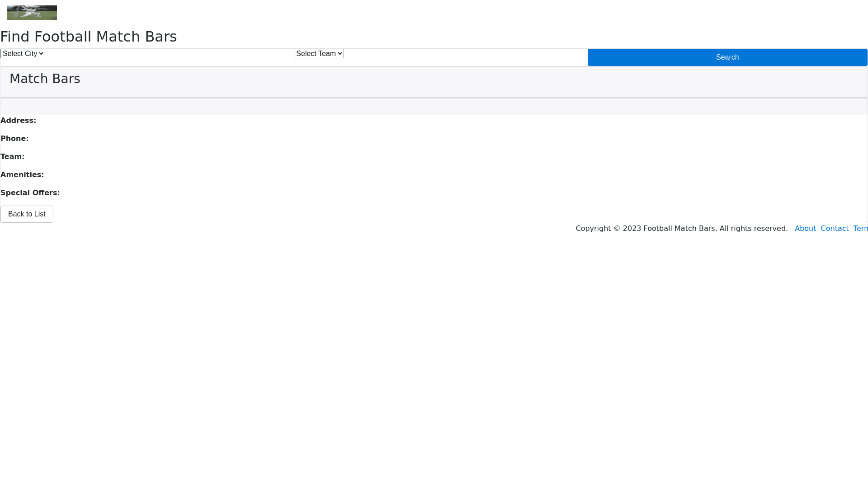Click the empty bar title header strip
Screen dimensions: 868x488
click(x=434, y=107)
